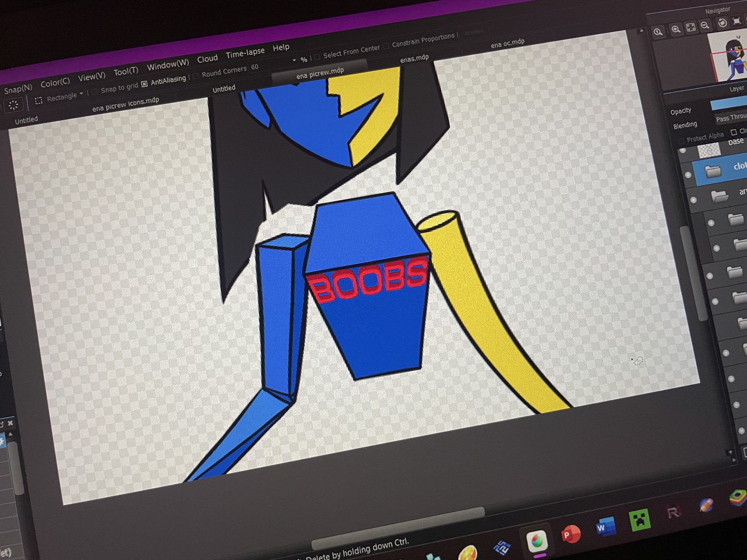Switch to the ena picrew icons.mdp tab
Image resolution: width=747 pixels, height=560 pixels.
tap(125, 105)
